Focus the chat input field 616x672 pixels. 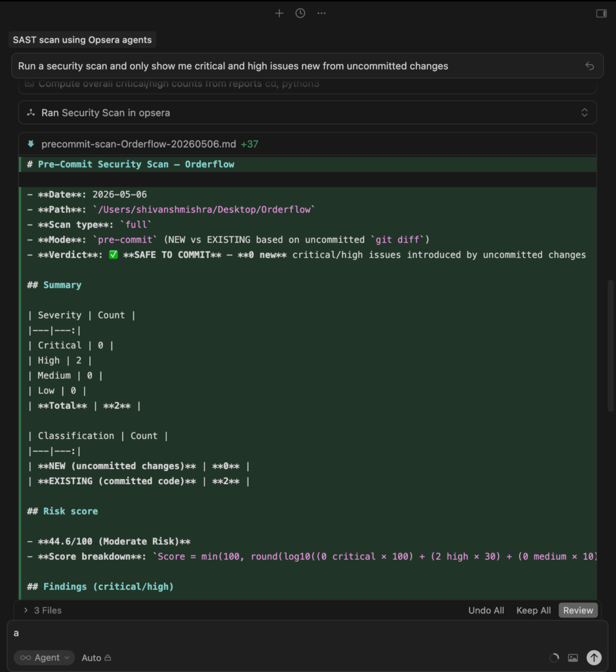coord(308,633)
